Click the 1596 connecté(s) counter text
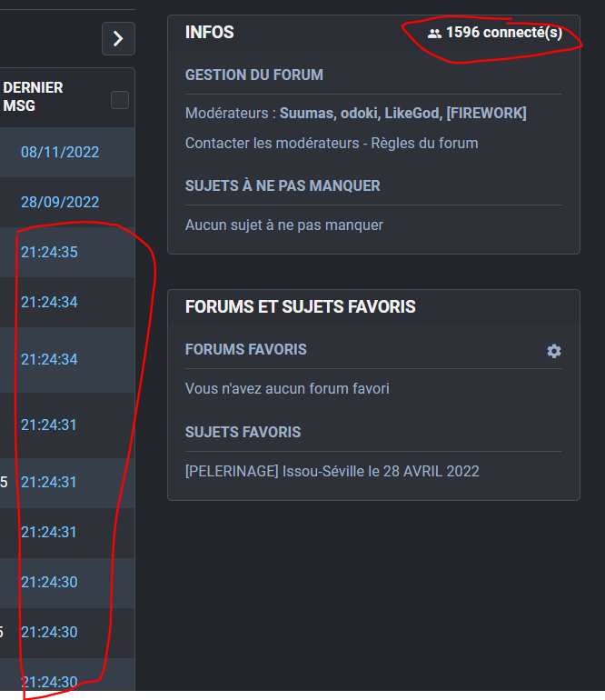This screenshot has height=700, width=605. click(x=504, y=33)
